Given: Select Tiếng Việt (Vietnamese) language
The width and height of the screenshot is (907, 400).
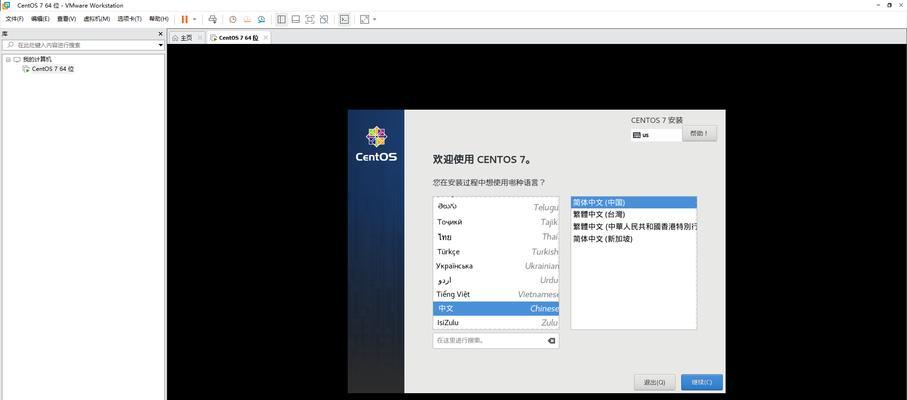Looking at the screenshot, I should pyautogui.click(x=496, y=294).
